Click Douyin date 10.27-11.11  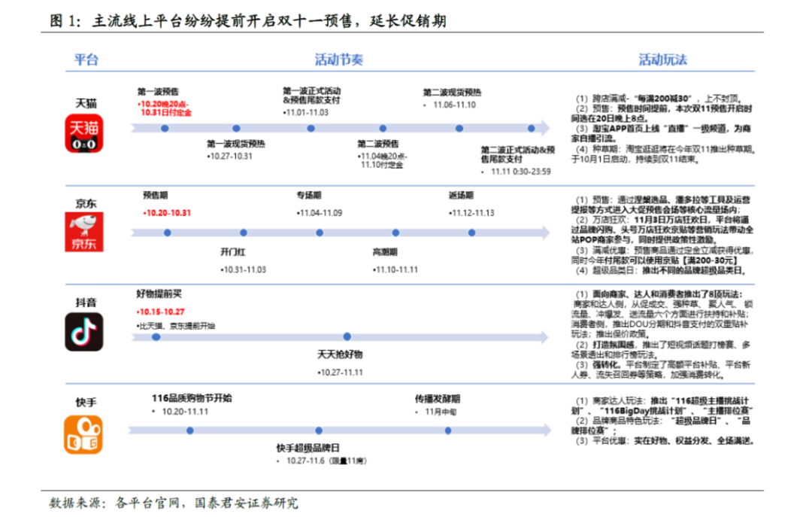(x=341, y=373)
